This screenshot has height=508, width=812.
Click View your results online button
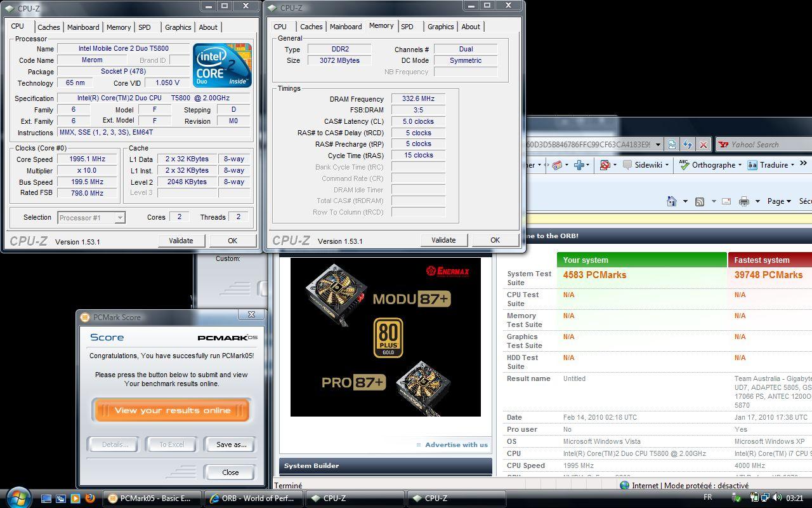[172, 410]
